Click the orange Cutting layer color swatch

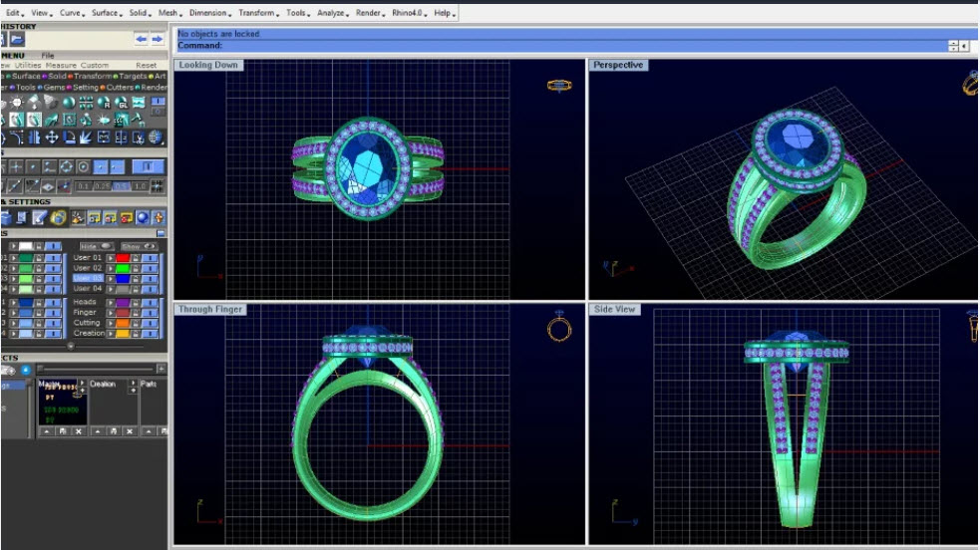(x=124, y=323)
